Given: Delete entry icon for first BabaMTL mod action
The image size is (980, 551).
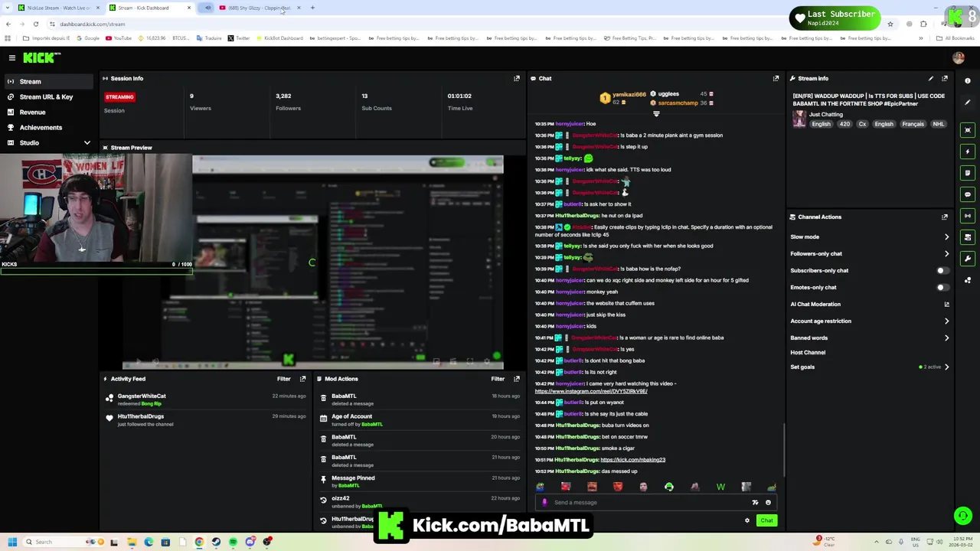Looking at the screenshot, I should pos(323,398).
